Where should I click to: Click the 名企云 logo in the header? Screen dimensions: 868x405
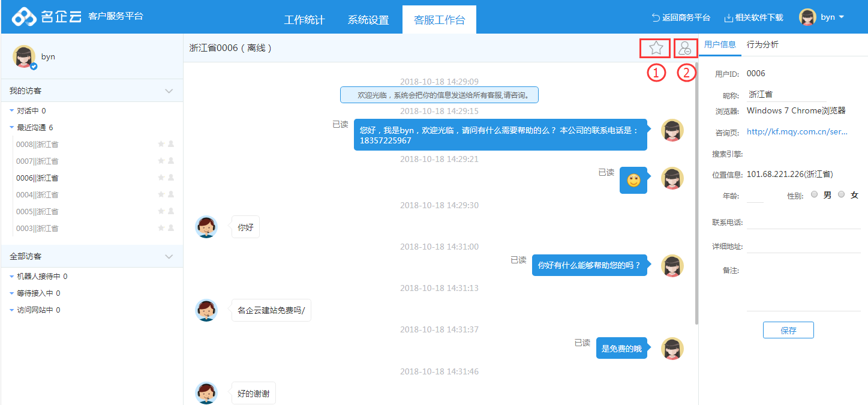point(47,17)
